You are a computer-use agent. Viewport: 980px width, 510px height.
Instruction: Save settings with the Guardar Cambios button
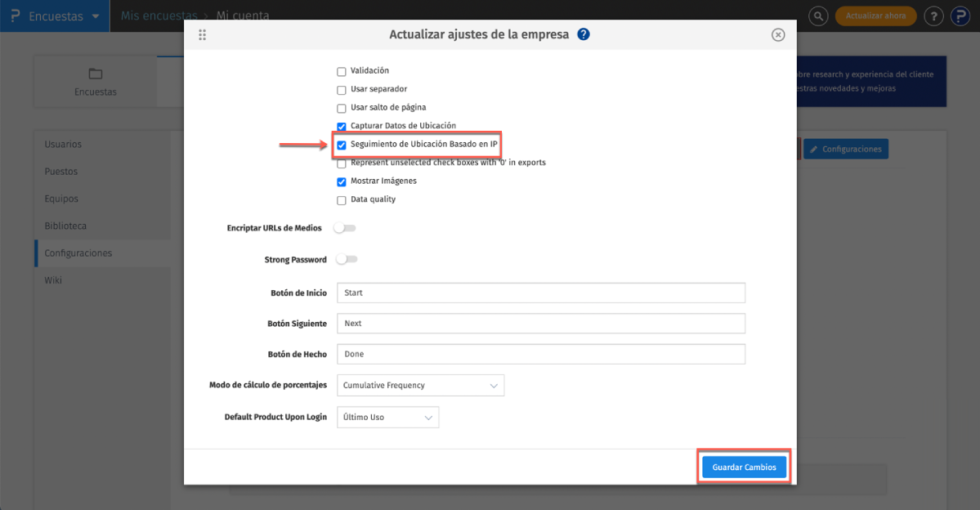744,466
